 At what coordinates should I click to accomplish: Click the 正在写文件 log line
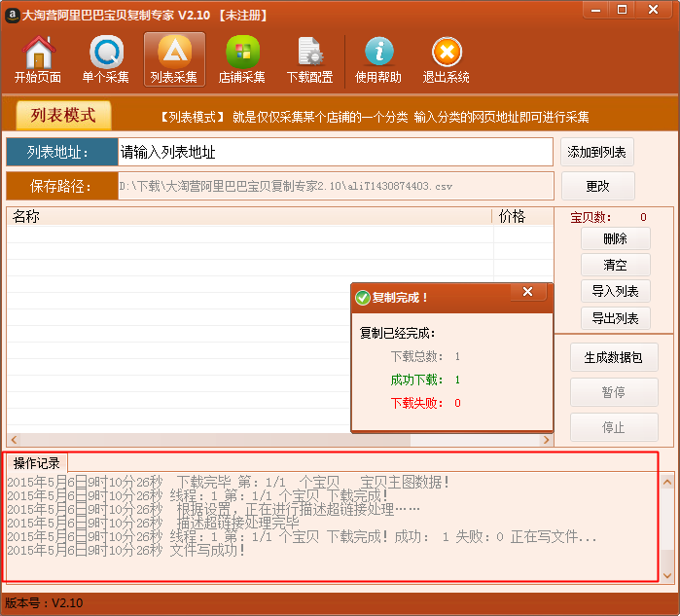click(302, 537)
